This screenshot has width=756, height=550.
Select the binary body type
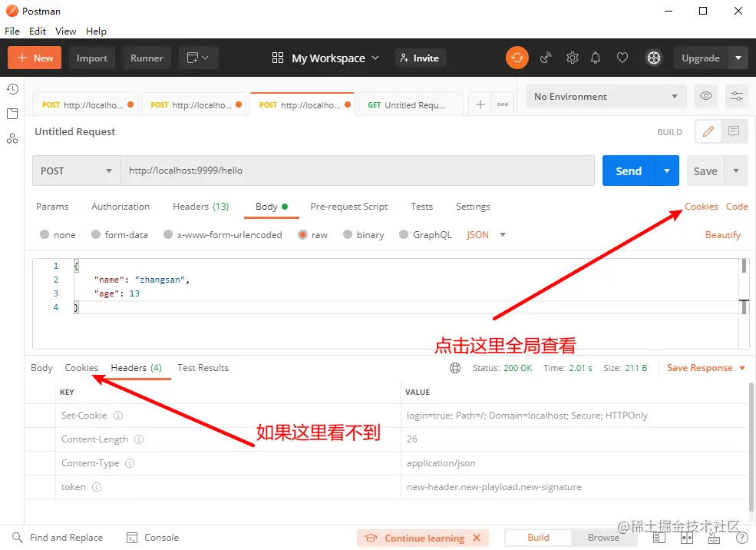pyautogui.click(x=348, y=234)
